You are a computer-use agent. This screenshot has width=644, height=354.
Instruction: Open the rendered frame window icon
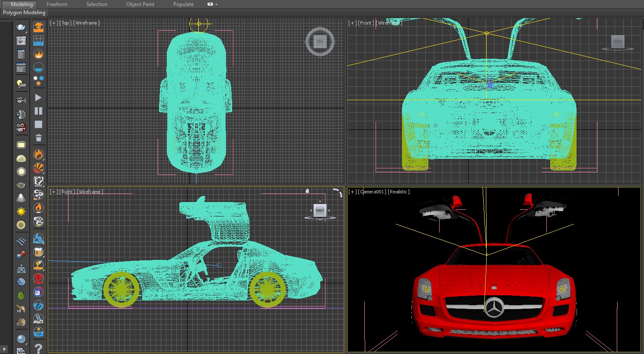tap(21, 41)
